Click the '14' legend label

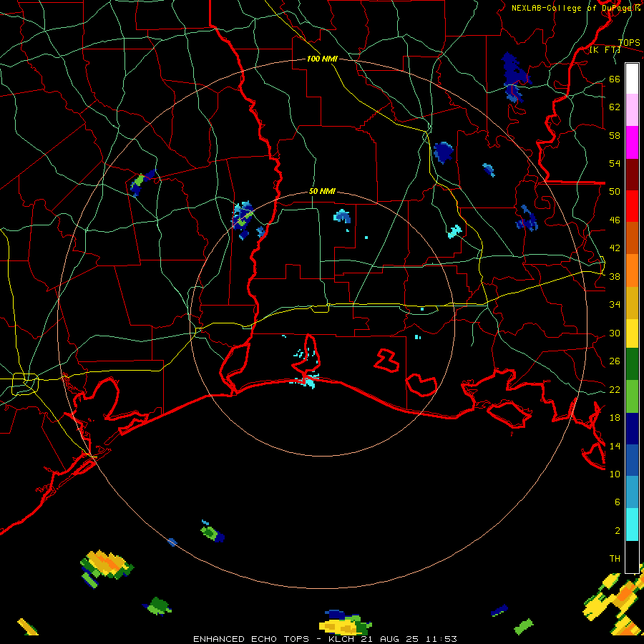[x=615, y=446]
